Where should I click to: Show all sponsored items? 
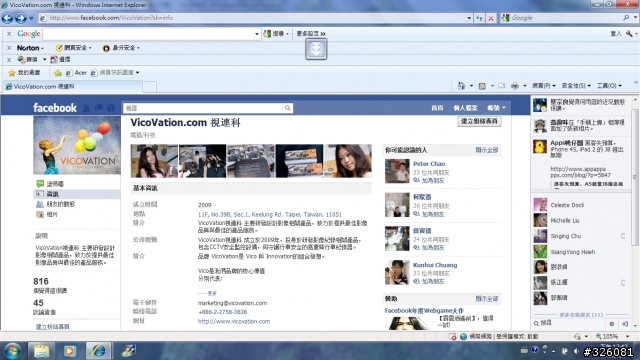point(487,299)
